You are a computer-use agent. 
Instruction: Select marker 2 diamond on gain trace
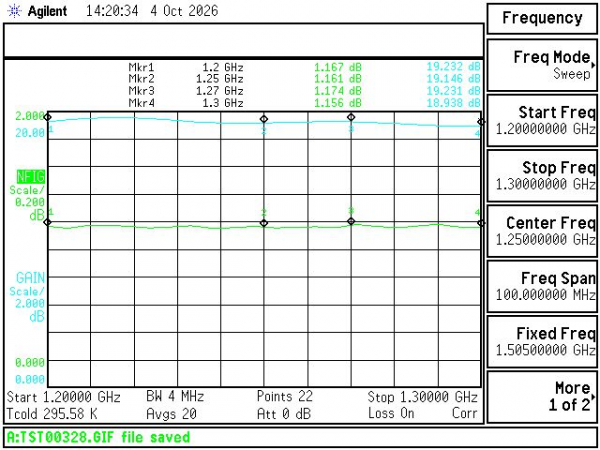point(264,119)
